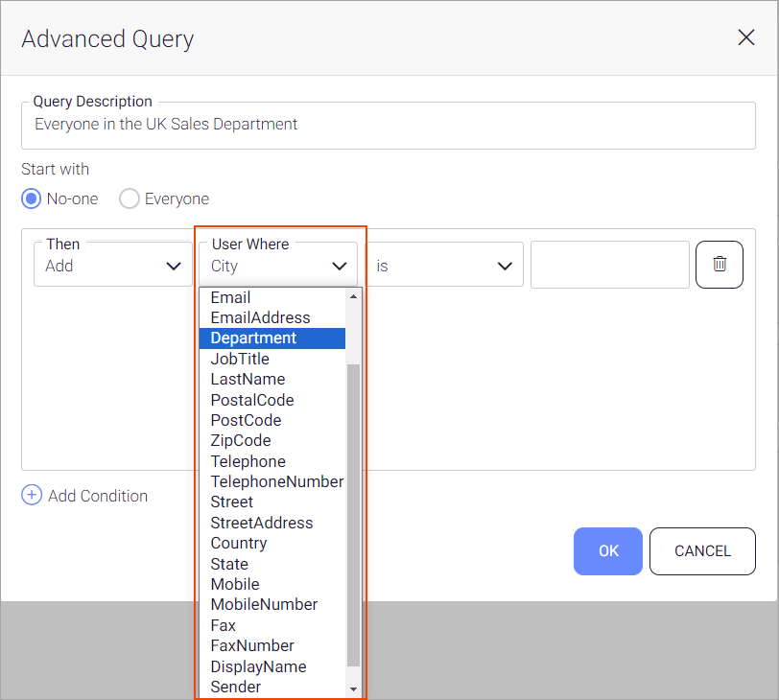Delete the condition with trash icon
Screen dimensions: 779x700
(720, 265)
